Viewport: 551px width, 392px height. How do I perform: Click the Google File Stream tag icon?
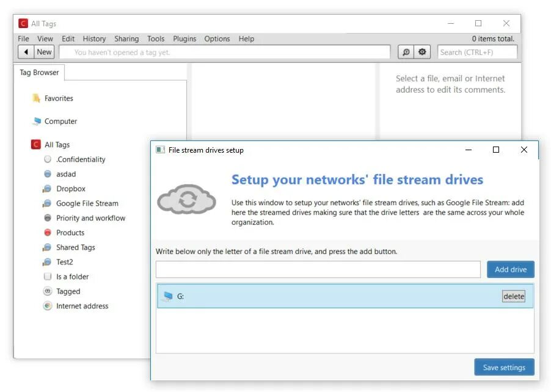[x=47, y=203]
